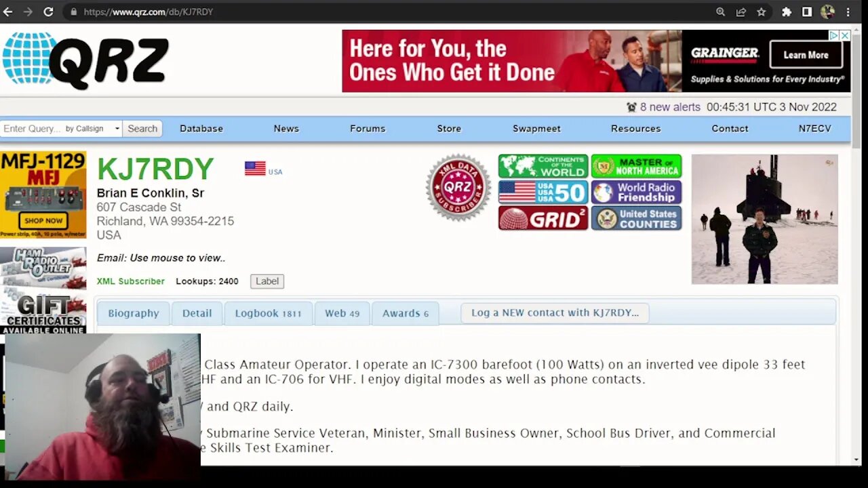This screenshot has height=488, width=868.
Task: Switch to the Detail tab
Action: (197, 313)
